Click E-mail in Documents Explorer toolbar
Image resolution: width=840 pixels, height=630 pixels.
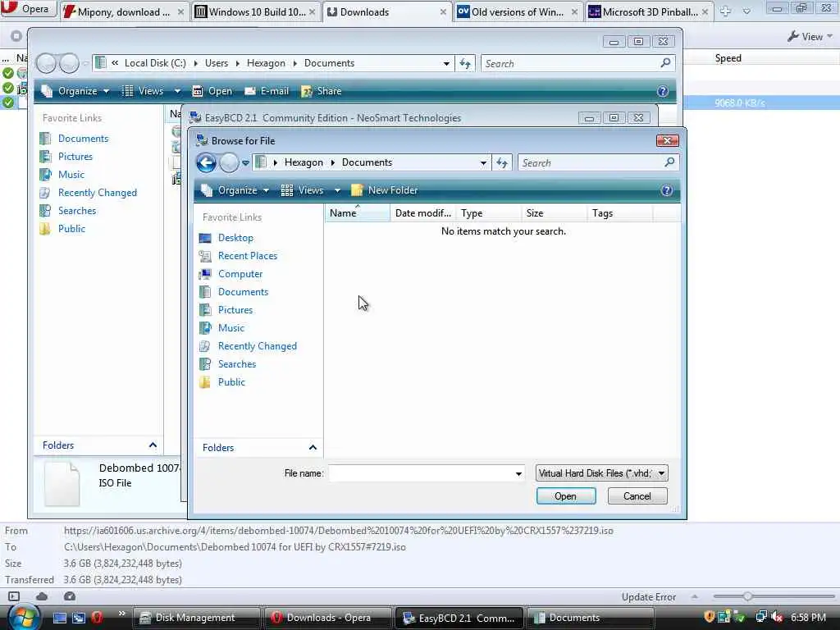(x=267, y=91)
